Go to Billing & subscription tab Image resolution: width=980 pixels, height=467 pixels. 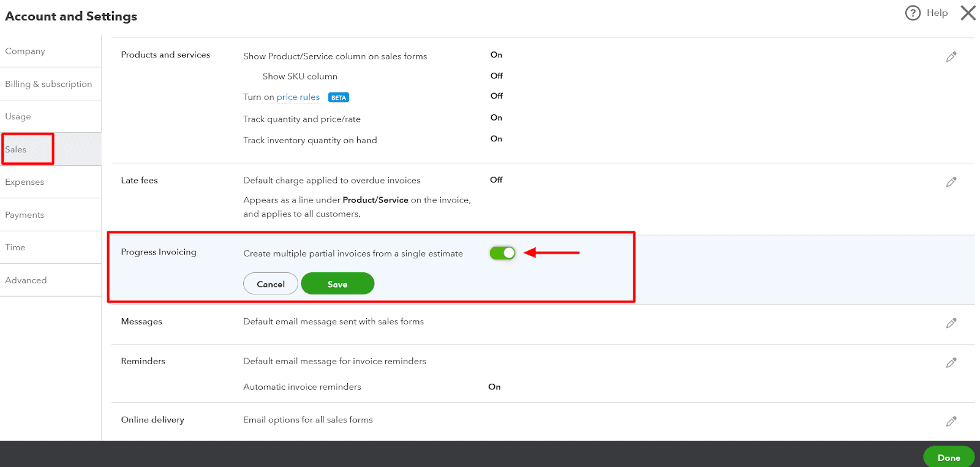(50, 84)
